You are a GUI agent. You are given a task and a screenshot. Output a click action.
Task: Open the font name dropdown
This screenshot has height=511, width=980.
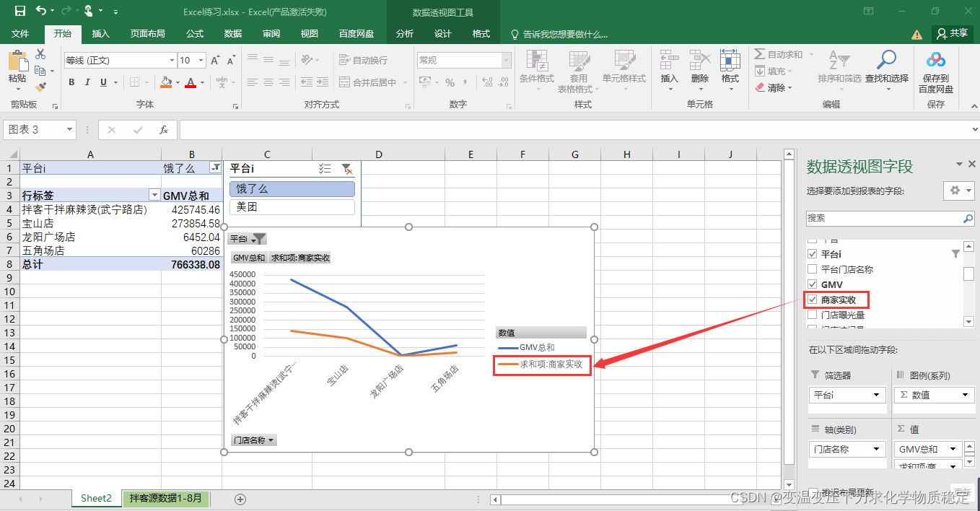172,61
